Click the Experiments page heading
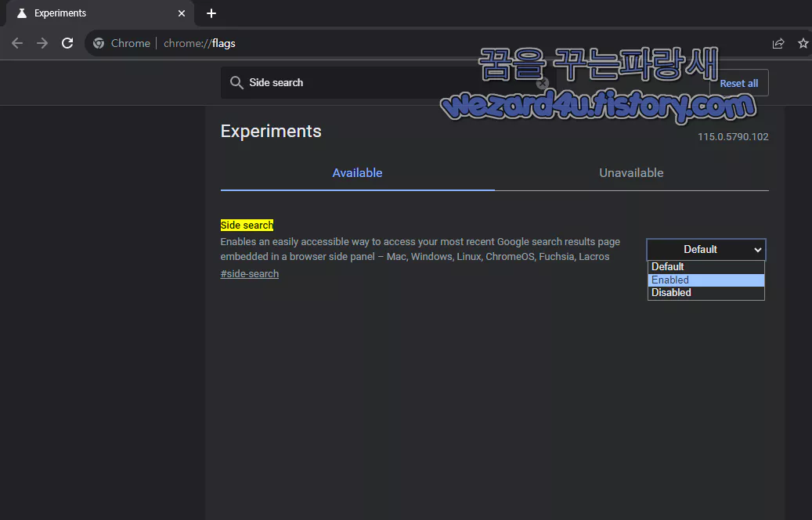 point(271,131)
